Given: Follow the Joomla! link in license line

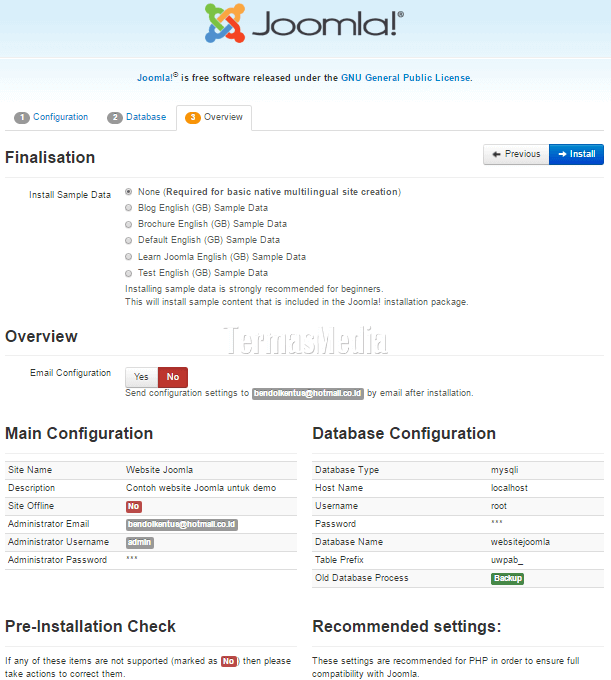Looking at the screenshot, I should [157, 78].
